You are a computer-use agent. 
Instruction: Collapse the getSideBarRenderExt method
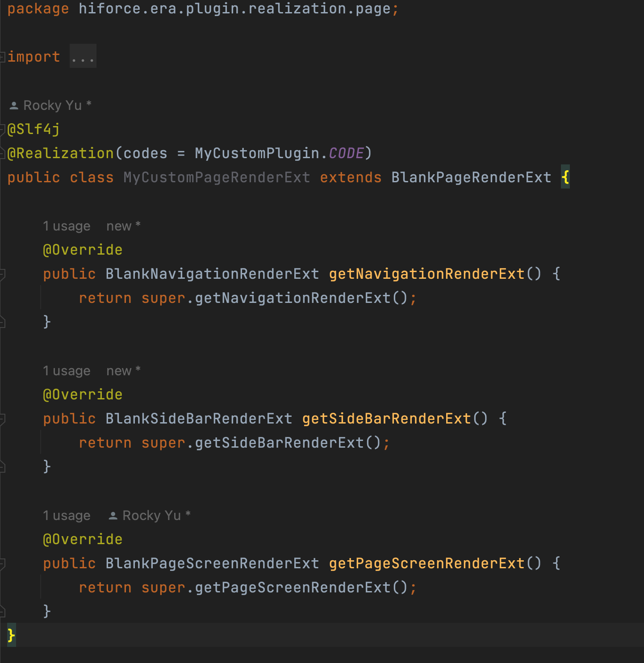click(2, 419)
